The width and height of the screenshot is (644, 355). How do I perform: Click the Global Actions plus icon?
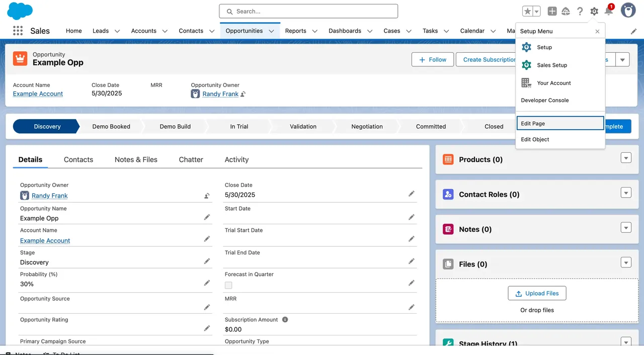point(552,11)
